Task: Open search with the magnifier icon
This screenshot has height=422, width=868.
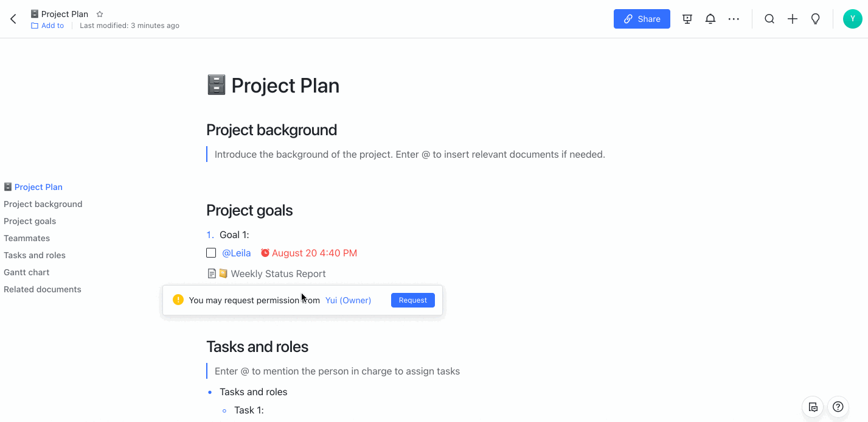Action: pos(769,19)
